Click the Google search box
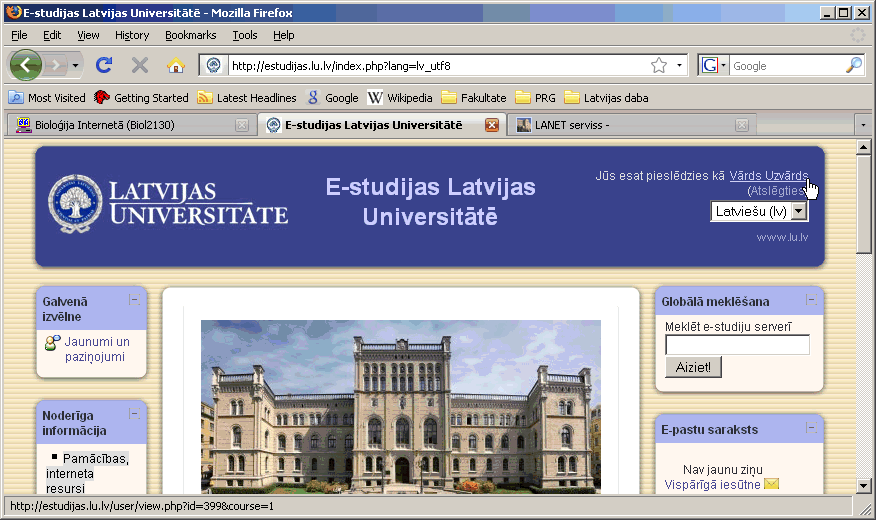 [787, 66]
